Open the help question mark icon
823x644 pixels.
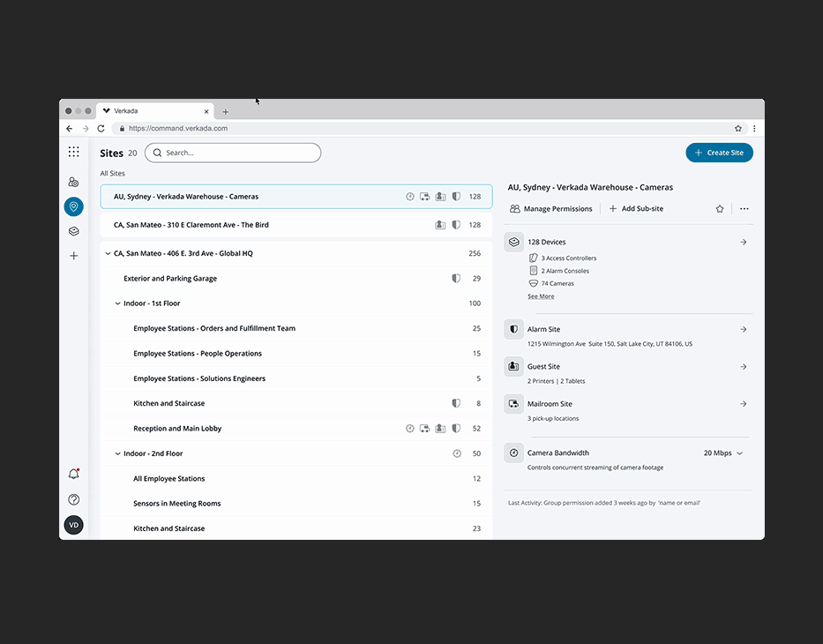[73, 499]
